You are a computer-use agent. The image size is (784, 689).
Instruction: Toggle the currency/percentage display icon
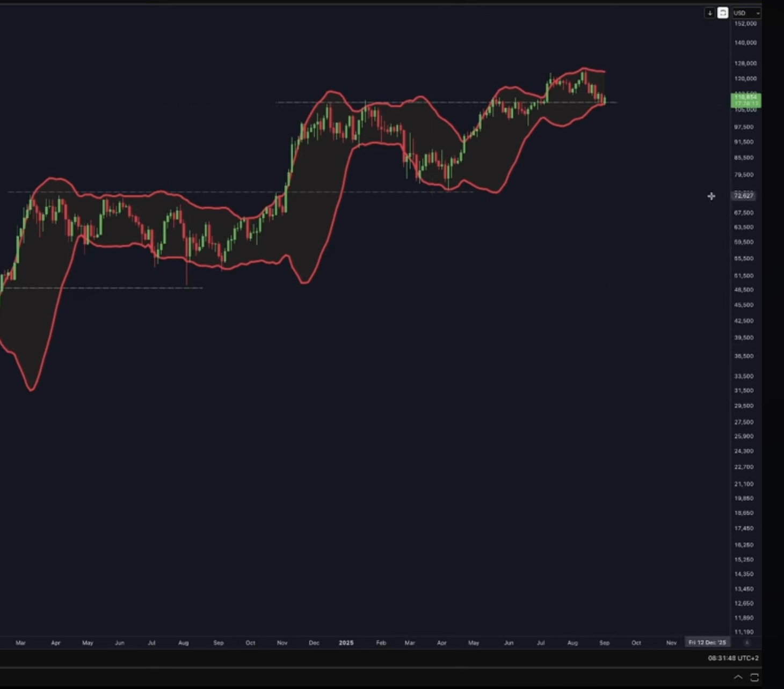722,13
